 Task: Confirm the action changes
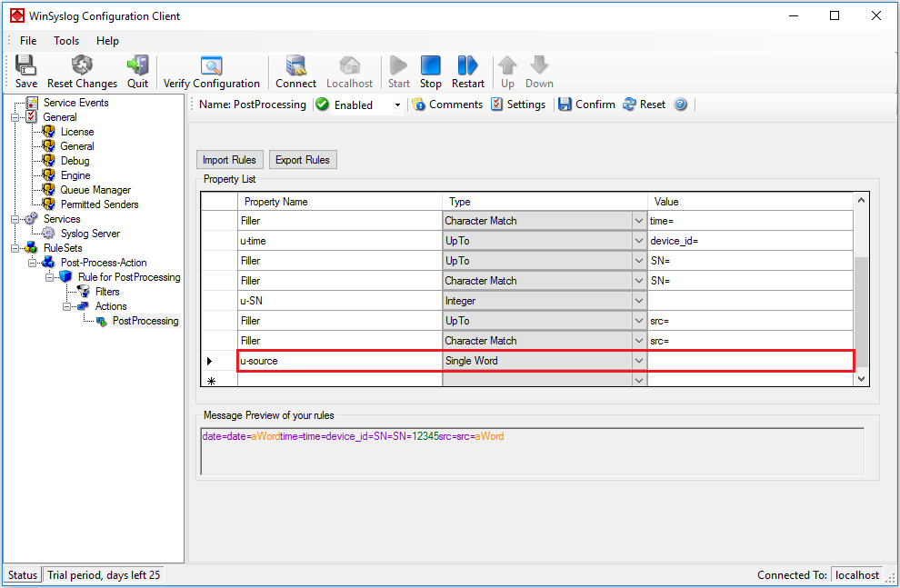point(586,105)
